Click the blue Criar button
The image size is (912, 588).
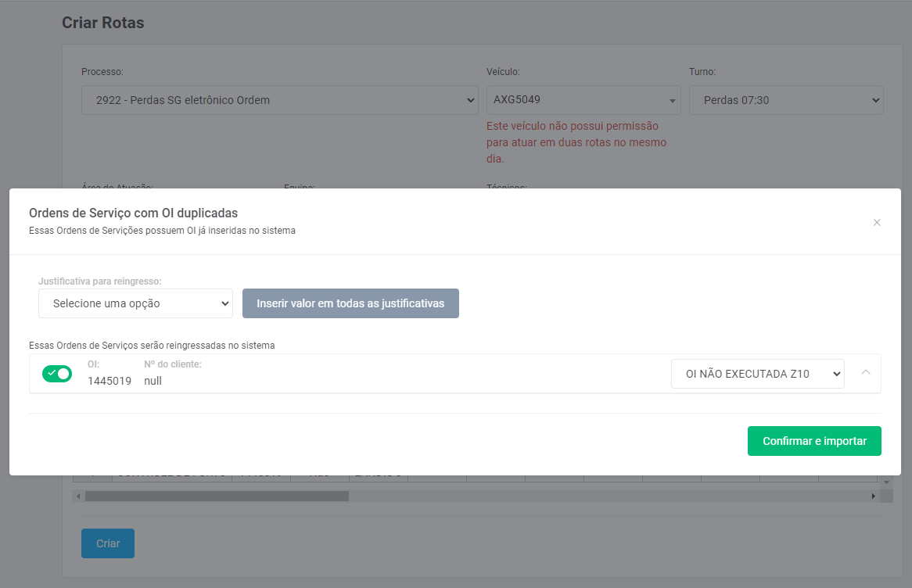(x=108, y=543)
